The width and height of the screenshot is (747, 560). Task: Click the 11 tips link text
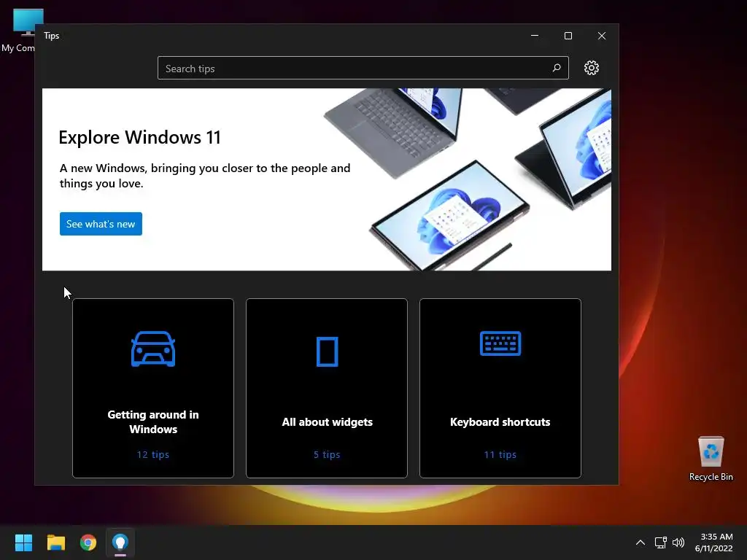coord(500,455)
